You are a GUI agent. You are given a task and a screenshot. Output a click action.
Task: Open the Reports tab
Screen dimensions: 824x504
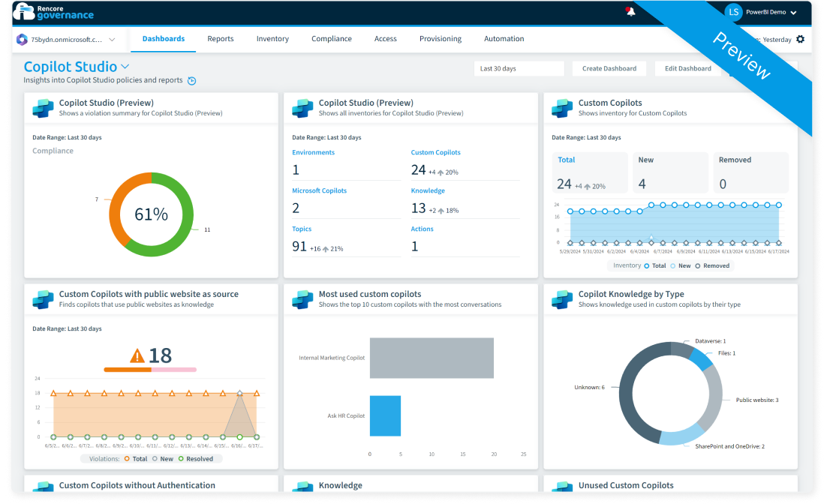[220, 39]
